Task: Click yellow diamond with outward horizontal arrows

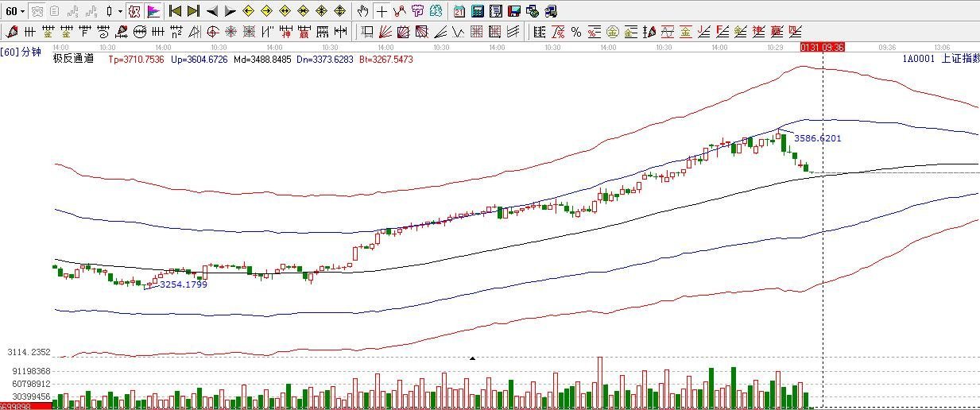Action: 285,11
